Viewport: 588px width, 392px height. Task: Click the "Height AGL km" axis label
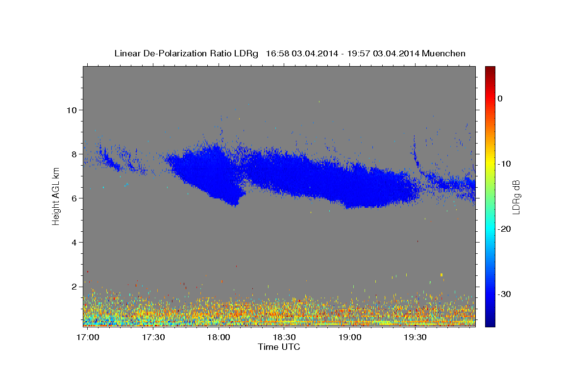(x=56, y=196)
